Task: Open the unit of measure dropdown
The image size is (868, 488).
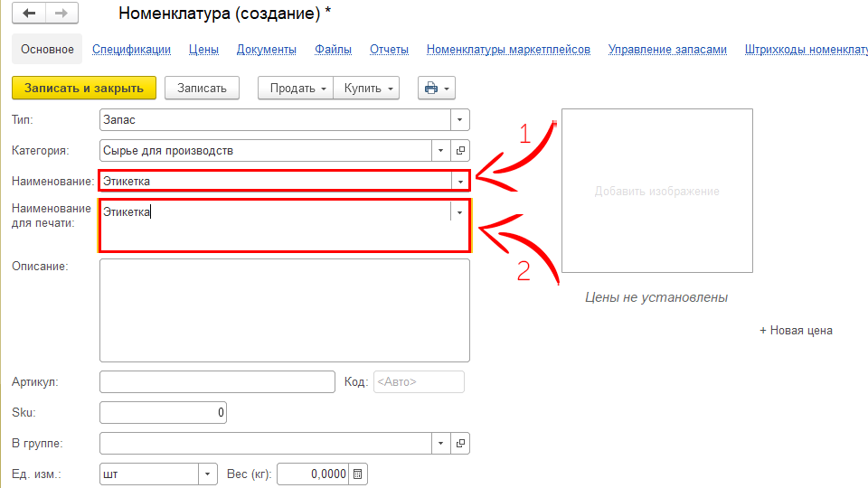Action: [x=208, y=474]
